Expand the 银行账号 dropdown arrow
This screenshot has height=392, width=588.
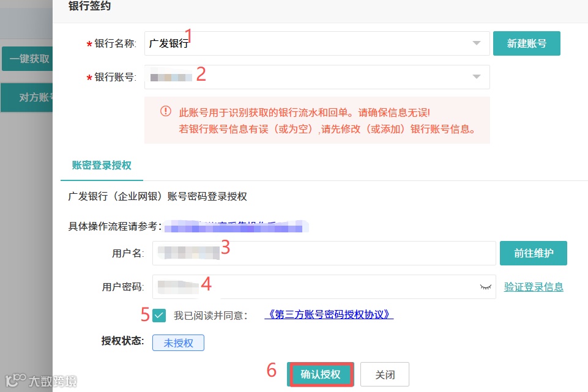pyautogui.click(x=476, y=77)
